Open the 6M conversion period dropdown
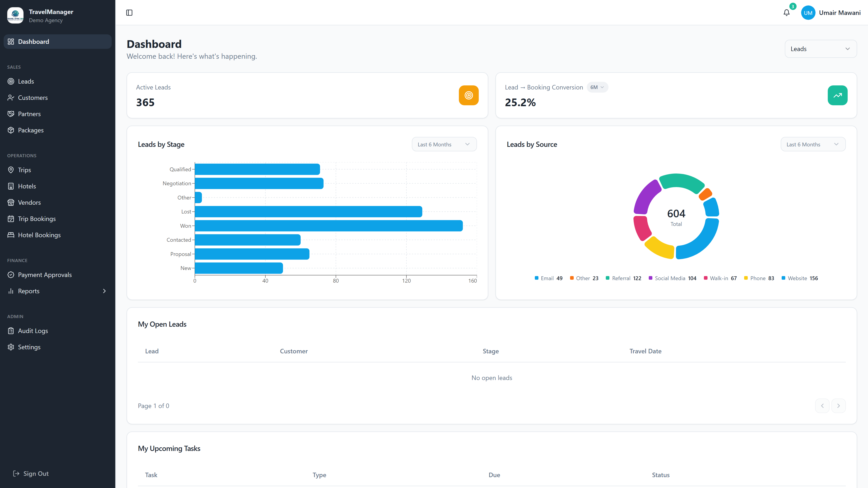Image resolution: width=868 pixels, height=488 pixels. tap(597, 87)
